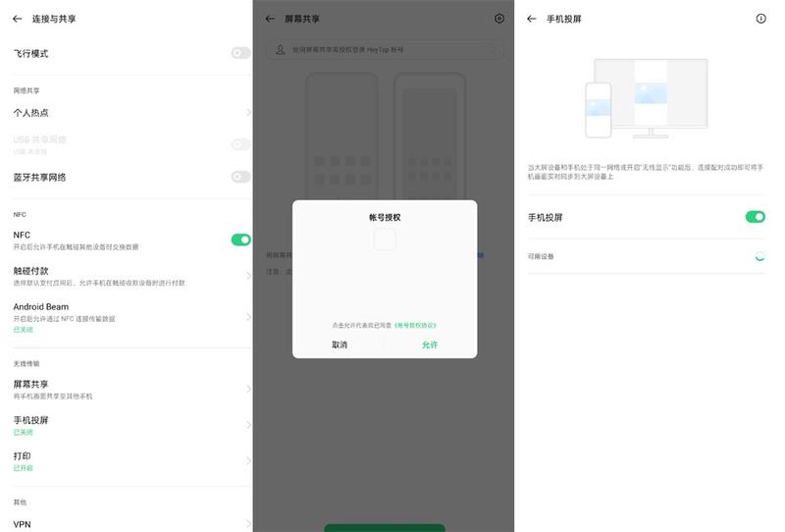Click 取消 in 帐号授权 dialog

click(340, 345)
